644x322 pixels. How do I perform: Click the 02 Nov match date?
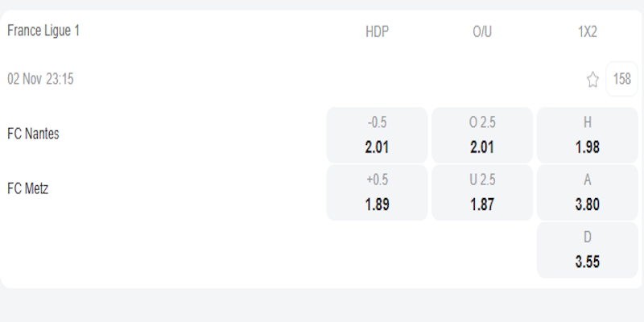[24, 79]
